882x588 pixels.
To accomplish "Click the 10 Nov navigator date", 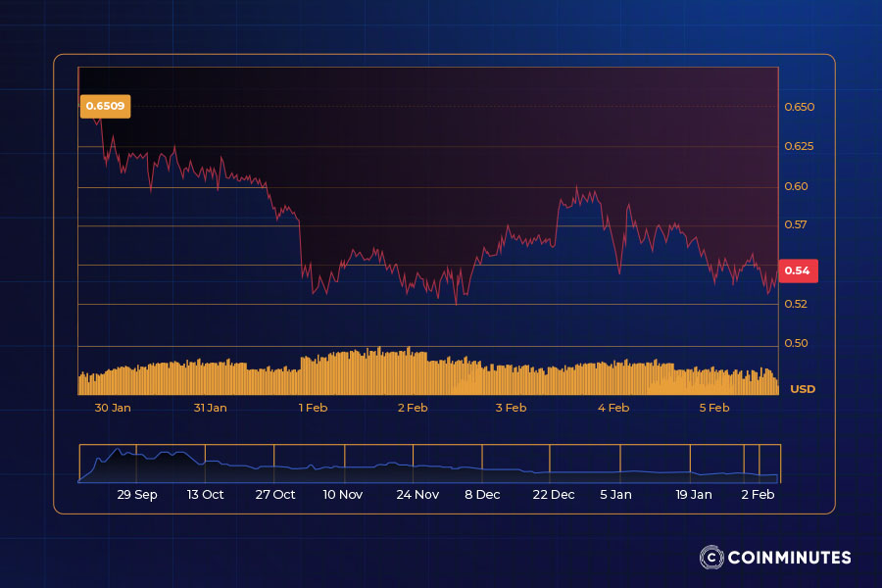I will [343, 495].
